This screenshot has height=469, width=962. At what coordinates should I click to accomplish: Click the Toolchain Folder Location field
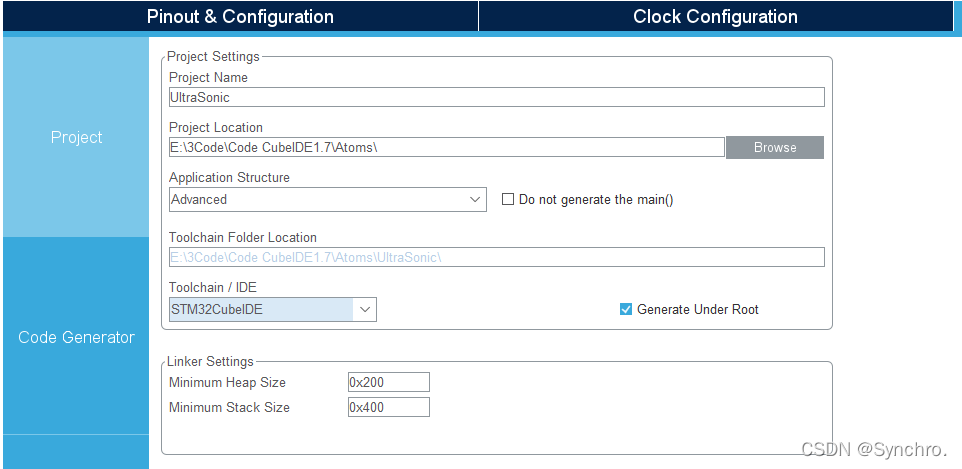496,257
